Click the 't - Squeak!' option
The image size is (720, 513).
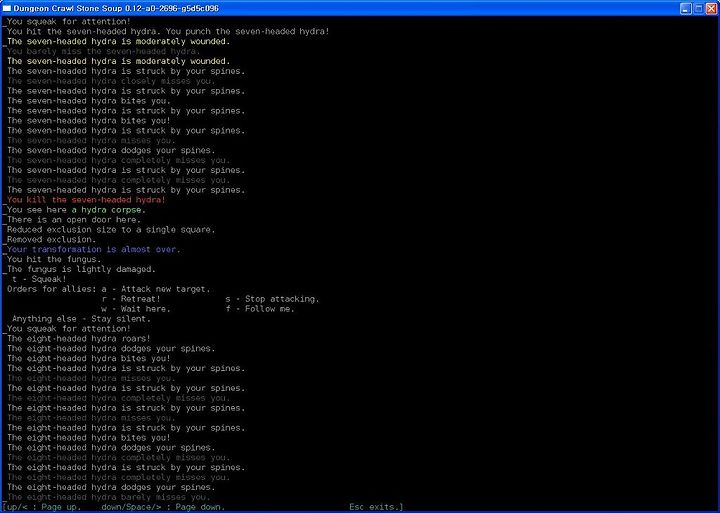[x=39, y=279]
